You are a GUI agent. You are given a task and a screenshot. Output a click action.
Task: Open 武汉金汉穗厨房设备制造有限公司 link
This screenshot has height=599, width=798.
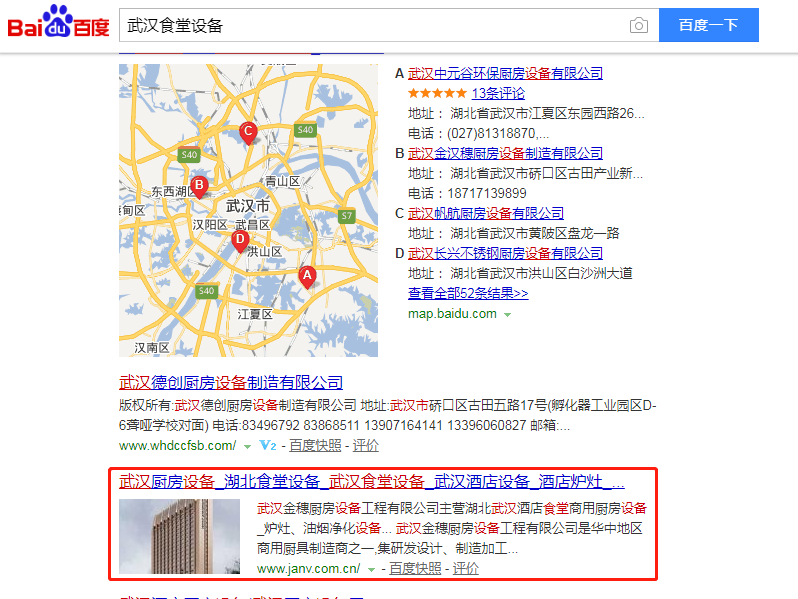point(505,153)
